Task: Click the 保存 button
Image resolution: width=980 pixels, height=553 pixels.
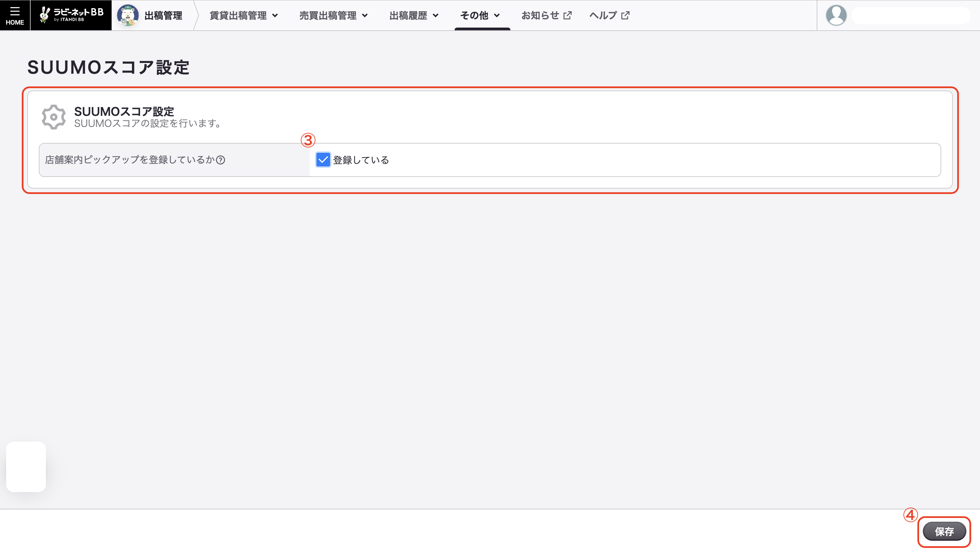Action: pos(944,531)
